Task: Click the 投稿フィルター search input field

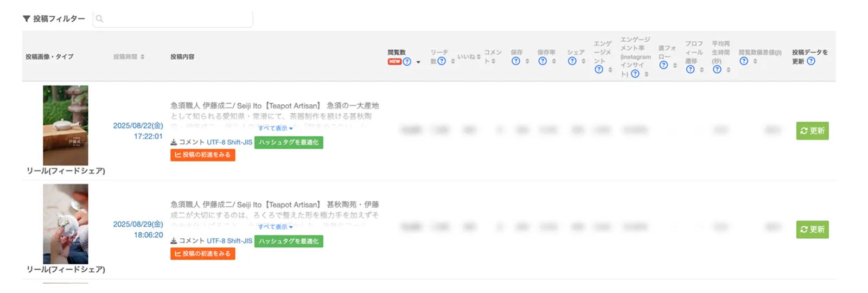Action: coord(173,18)
